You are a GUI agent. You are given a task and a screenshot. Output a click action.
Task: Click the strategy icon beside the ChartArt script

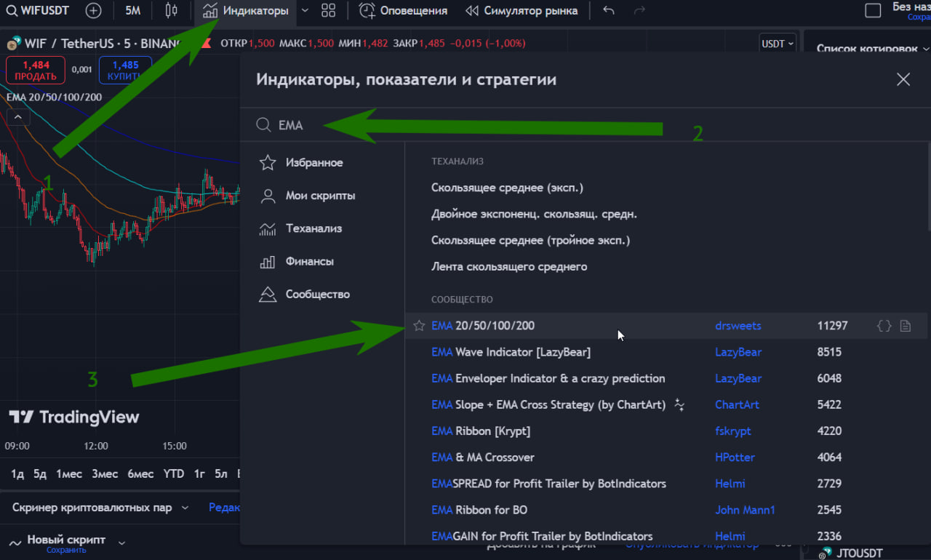(x=679, y=404)
